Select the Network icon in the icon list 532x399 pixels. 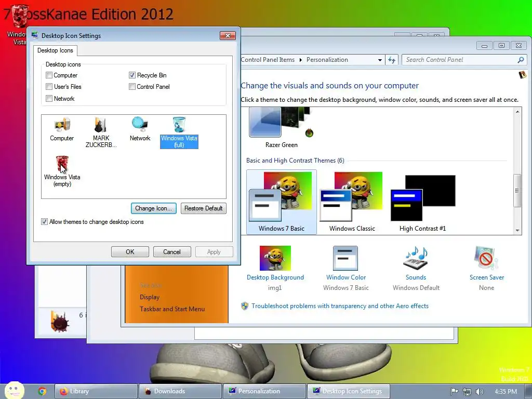coord(140,129)
